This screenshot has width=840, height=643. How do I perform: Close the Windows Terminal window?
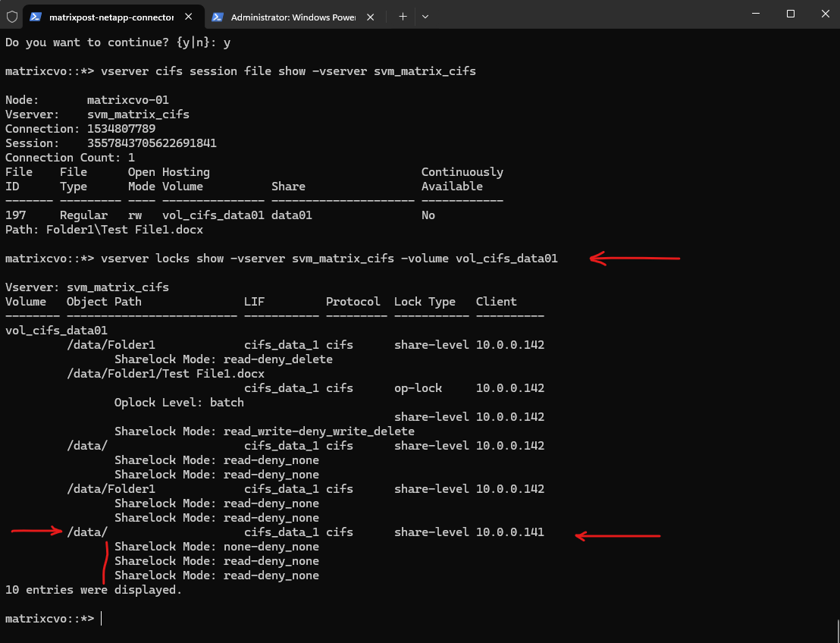tap(824, 14)
